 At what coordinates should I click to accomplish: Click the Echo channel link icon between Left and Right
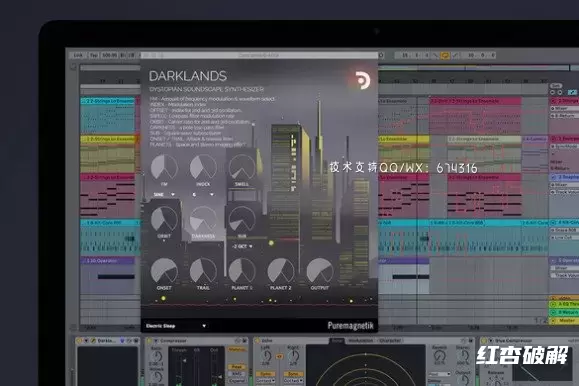tap(280, 356)
